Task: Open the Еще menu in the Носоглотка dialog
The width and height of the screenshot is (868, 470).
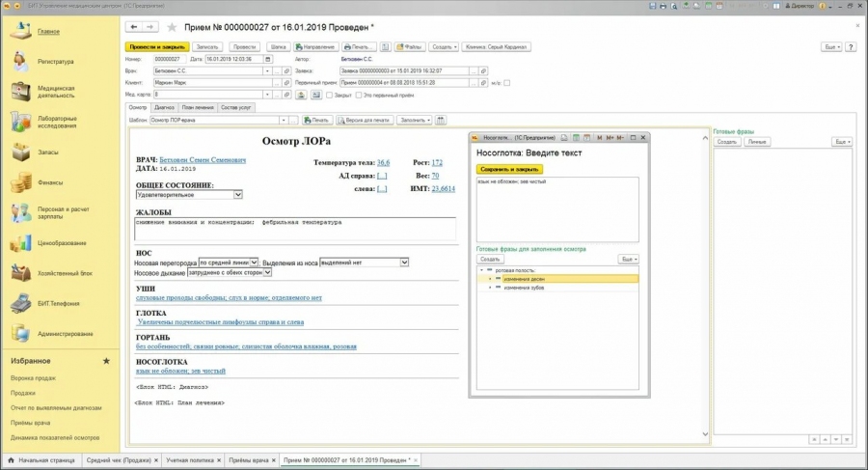Action: 629,259
